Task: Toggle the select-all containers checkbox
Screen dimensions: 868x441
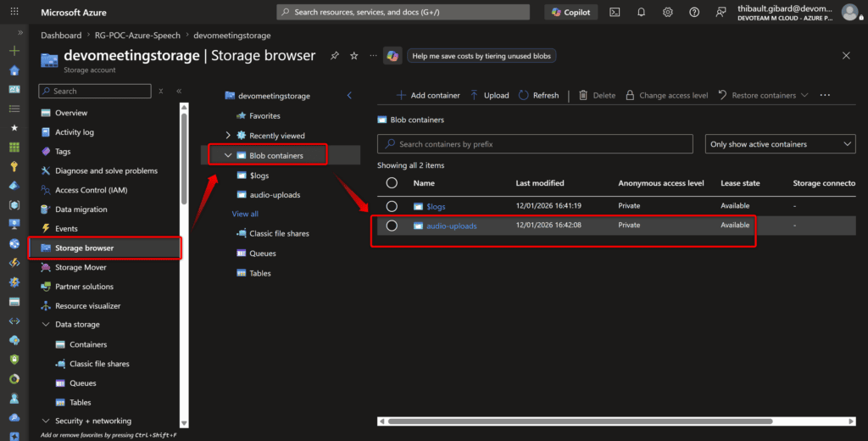Action: pyautogui.click(x=392, y=183)
